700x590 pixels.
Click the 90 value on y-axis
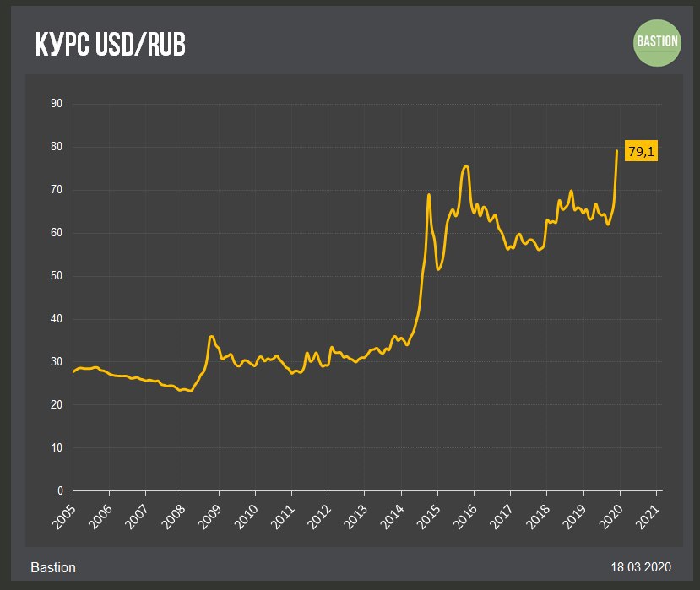point(57,104)
